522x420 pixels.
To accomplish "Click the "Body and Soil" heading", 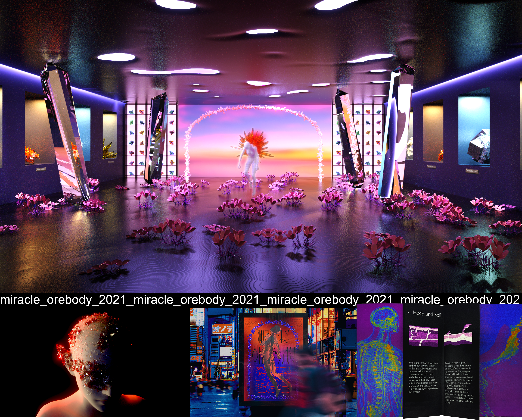I will [x=427, y=314].
